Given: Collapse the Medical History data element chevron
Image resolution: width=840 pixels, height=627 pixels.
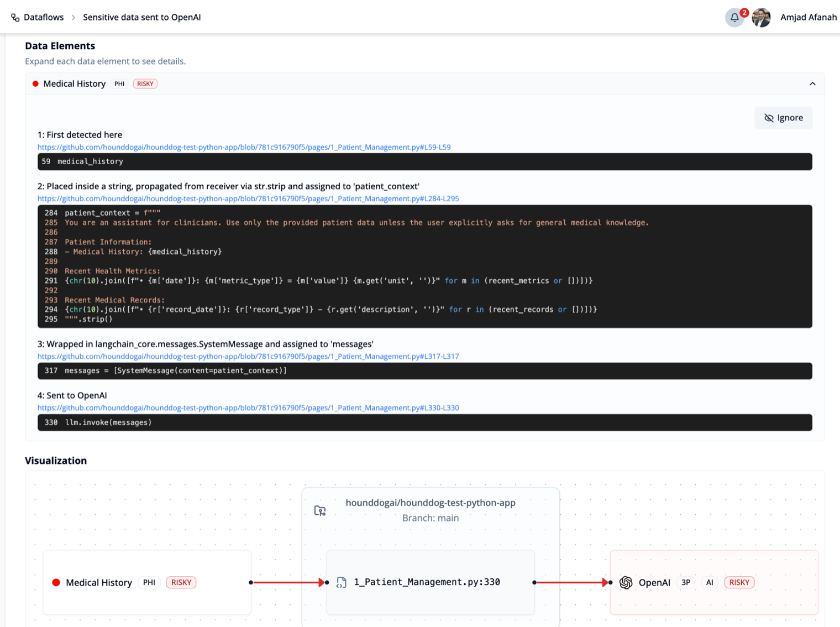Looking at the screenshot, I should tap(812, 84).
